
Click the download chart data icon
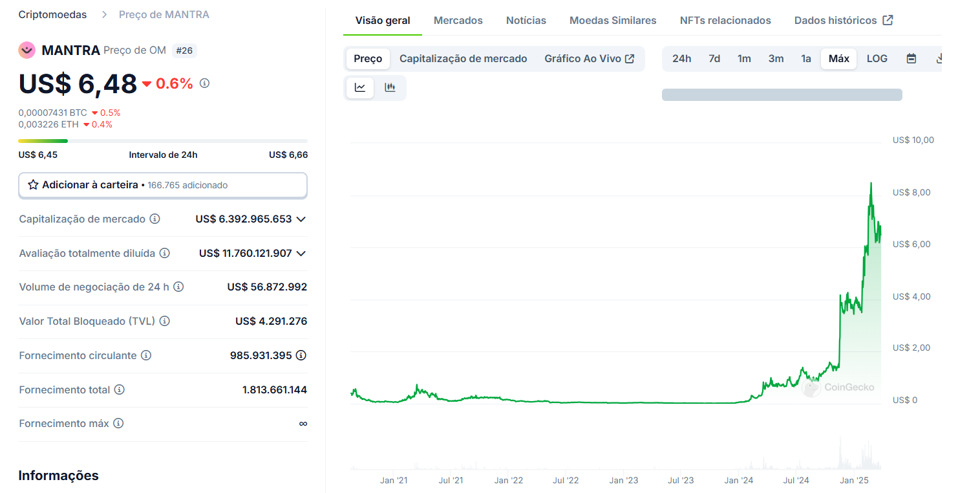tap(939, 59)
